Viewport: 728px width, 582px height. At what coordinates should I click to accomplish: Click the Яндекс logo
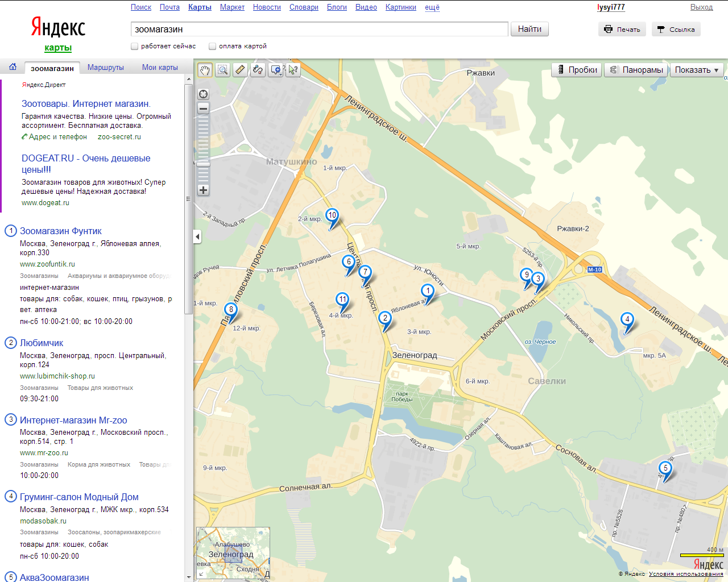pos(58,27)
